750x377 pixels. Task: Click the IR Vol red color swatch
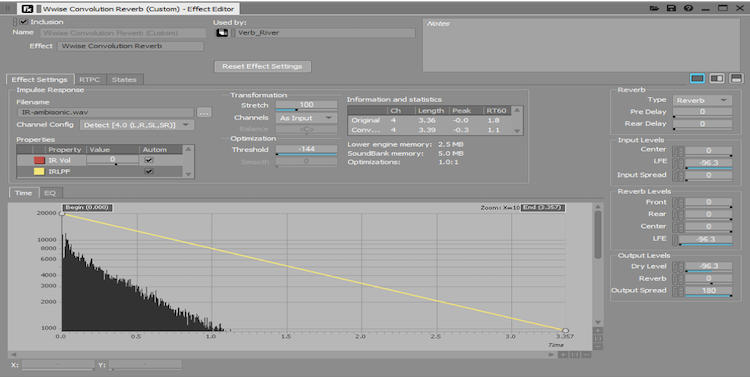pos(39,160)
